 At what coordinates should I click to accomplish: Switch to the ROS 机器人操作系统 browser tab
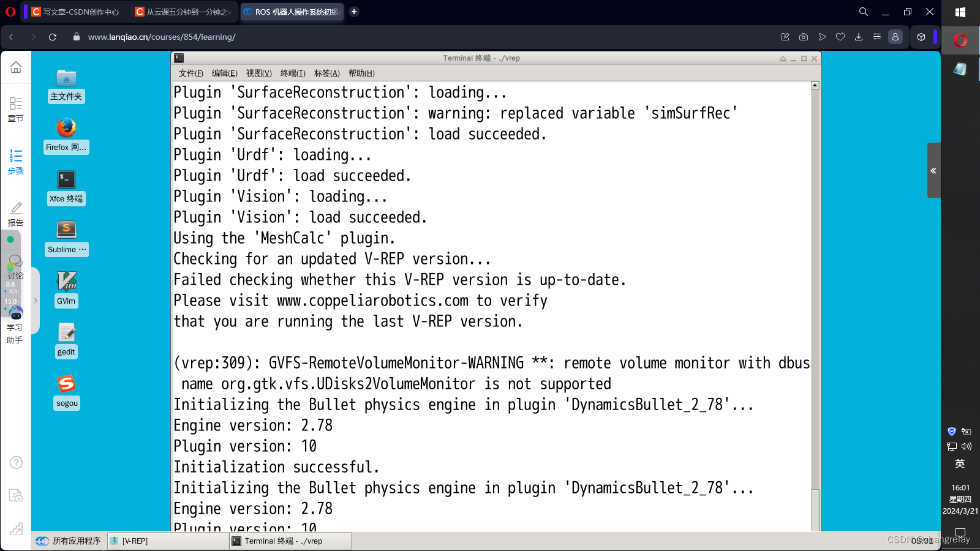[292, 12]
